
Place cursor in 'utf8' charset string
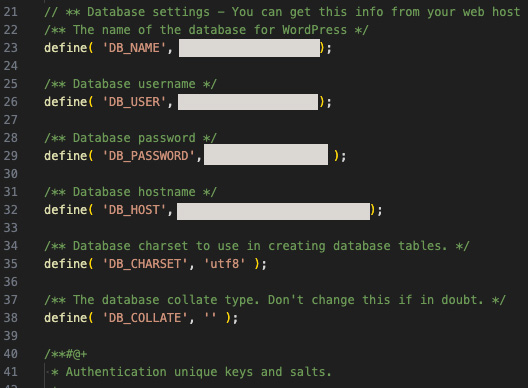click(x=225, y=264)
